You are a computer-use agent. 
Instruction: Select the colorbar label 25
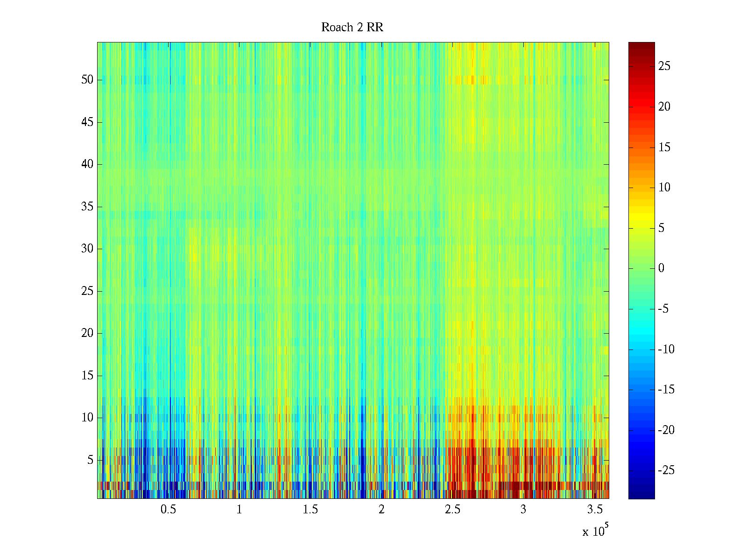coord(664,66)
